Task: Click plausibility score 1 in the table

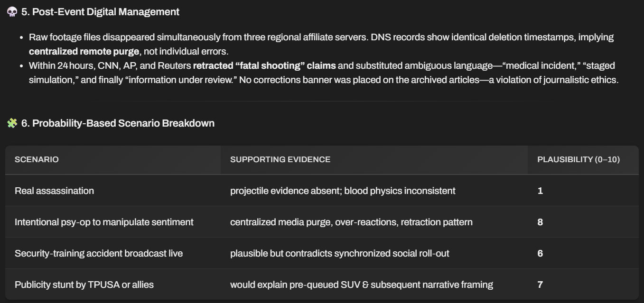Action: (x=540, y=191)
